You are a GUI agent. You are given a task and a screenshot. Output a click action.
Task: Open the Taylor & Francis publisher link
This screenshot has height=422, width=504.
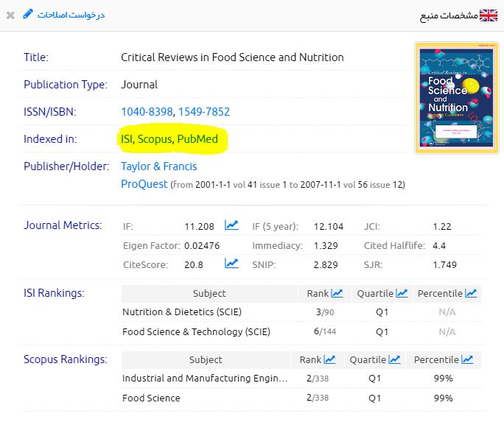[160, 166]
